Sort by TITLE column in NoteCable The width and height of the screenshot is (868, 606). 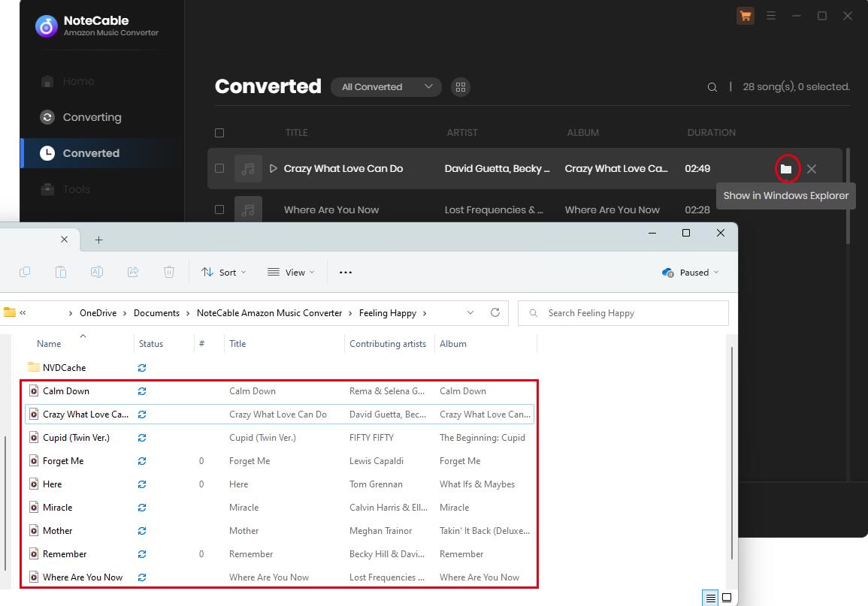point(296,133)
